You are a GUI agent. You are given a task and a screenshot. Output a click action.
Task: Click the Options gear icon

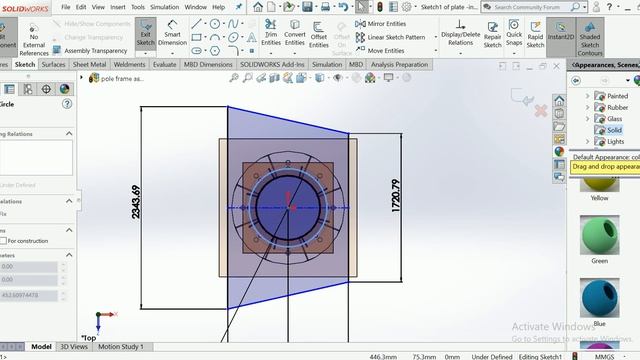pos(407,7)
